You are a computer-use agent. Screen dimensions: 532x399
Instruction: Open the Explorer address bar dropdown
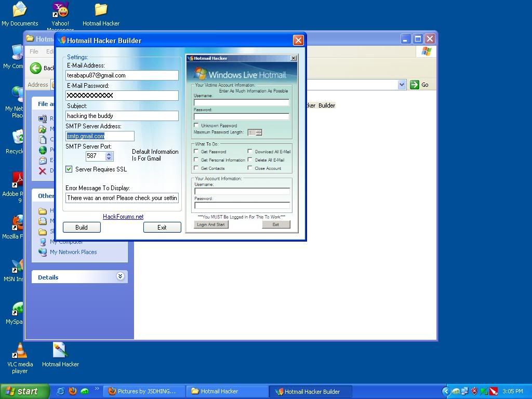[402, 85]
